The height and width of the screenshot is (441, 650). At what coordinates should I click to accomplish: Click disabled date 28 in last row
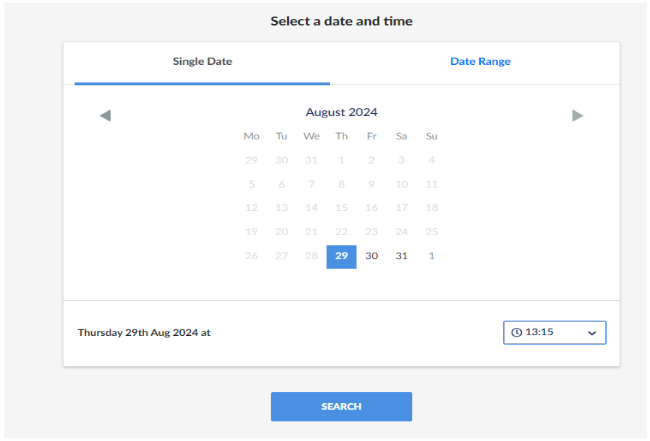[311, 256]
